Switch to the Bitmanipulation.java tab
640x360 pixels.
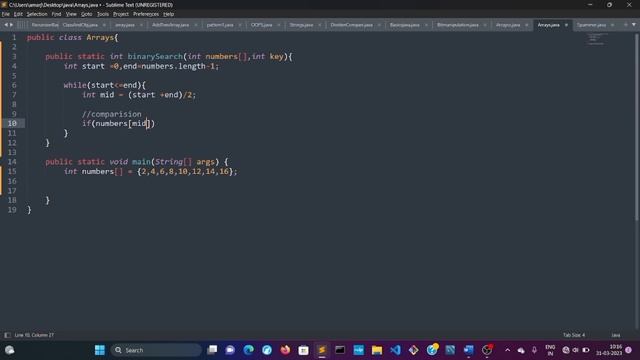(458, 25)
